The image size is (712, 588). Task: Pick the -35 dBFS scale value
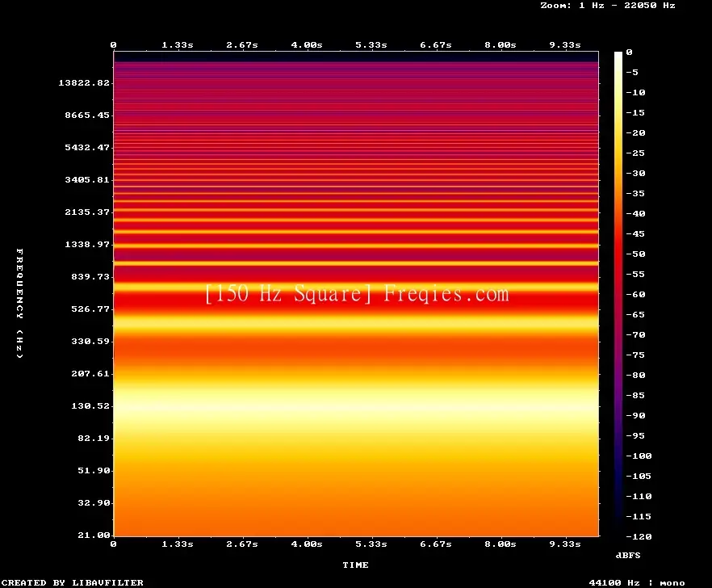pyautogui.click(x=635, y=193)
